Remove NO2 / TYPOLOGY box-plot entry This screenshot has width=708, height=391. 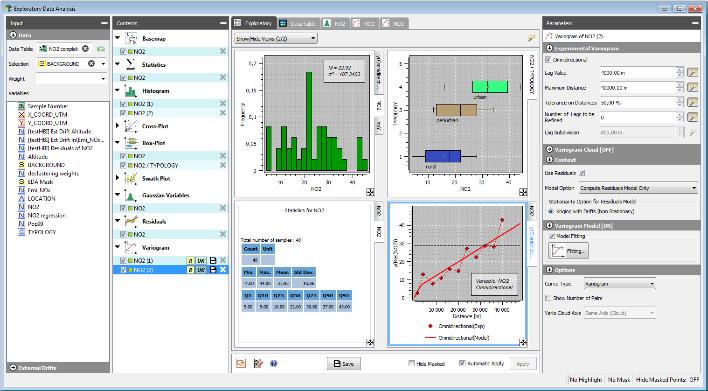(223, 165)
